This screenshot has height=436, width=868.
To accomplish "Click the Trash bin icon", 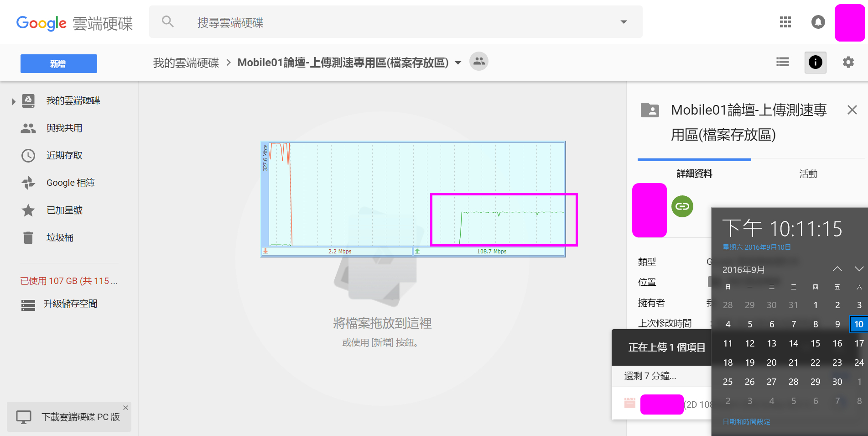I will click(28, 238).
